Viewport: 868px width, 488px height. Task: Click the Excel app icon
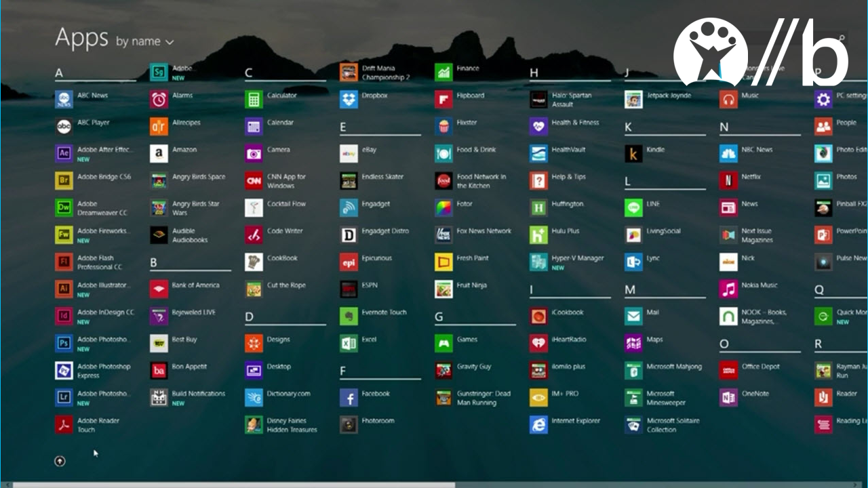coord(349,344)
